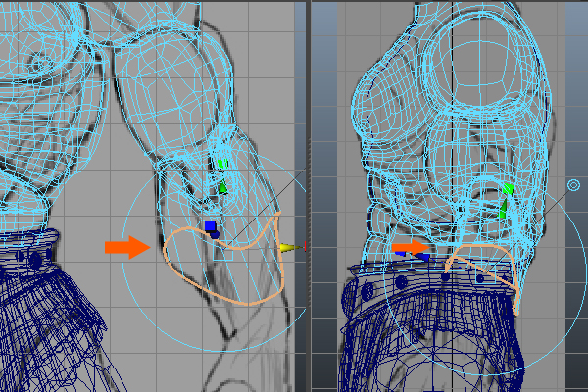Click the orange arrow in left view
The height and width of the screenshot is (392, 588).
click(x=128, y=247)
